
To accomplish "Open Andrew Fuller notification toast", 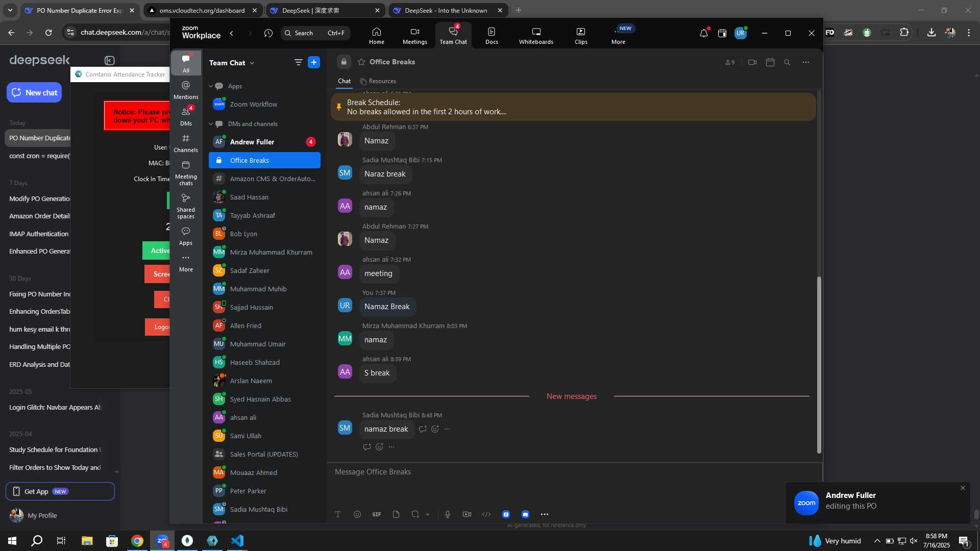I will (877, 503).
